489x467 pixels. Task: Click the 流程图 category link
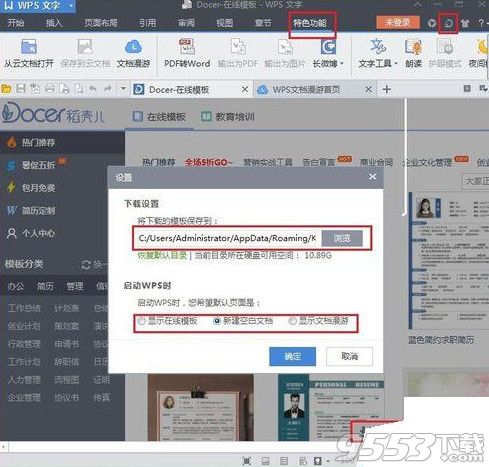point(66,380)
